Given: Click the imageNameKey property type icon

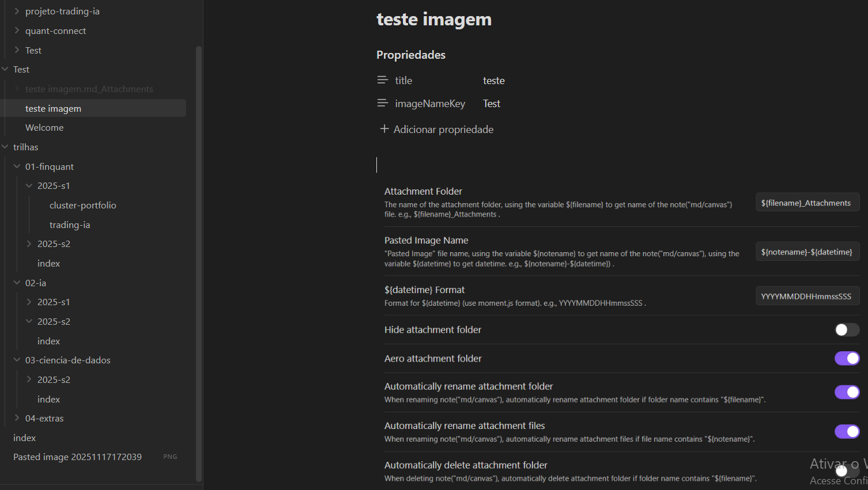Looking at the screenshot, I should click(382, 103).
